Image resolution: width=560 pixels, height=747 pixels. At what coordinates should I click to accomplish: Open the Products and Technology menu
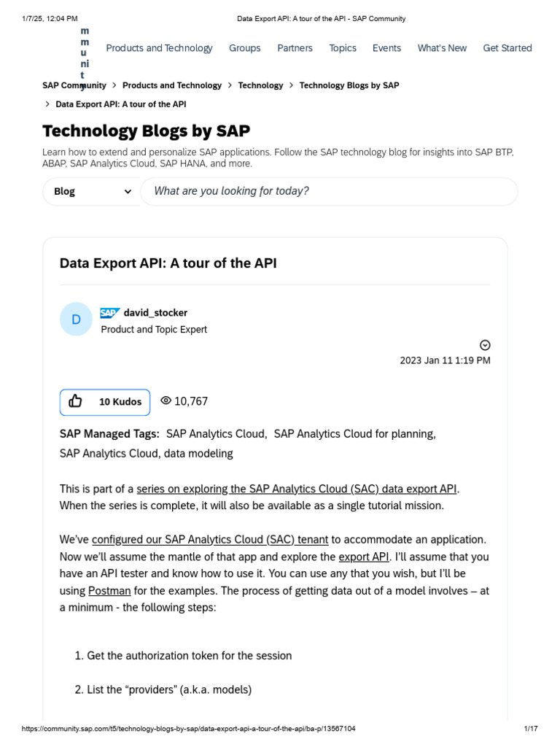pos(159,48)
